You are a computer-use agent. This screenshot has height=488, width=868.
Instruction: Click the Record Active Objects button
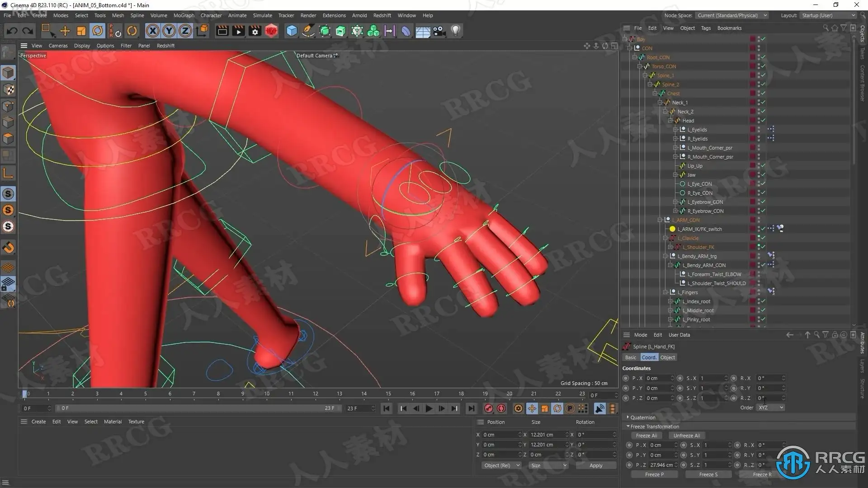click(x=488, y=408)
